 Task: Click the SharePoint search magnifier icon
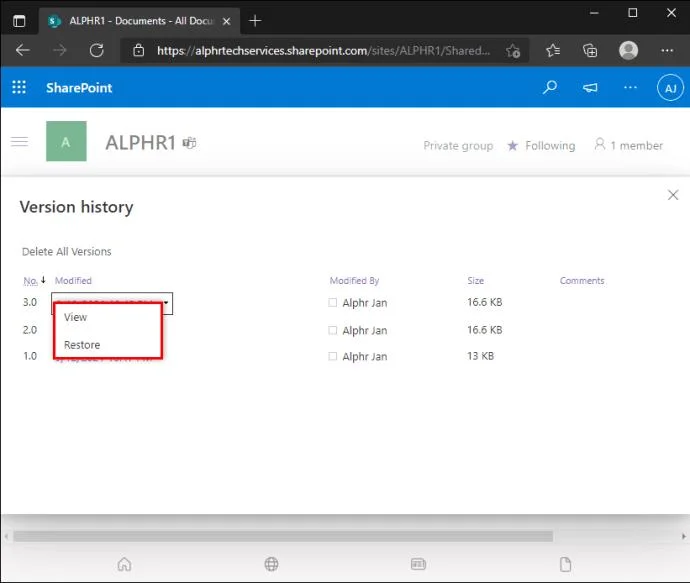[550, 87]
